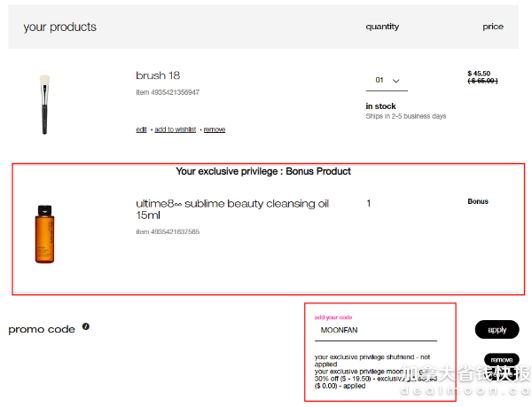Open the ultime8 sublime beauty cleansing oil title
This screenshot has width=532, height=407.
[232, 209]
